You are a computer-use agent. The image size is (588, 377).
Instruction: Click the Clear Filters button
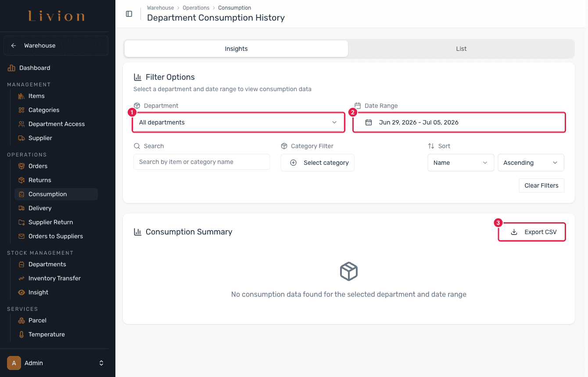541,185
